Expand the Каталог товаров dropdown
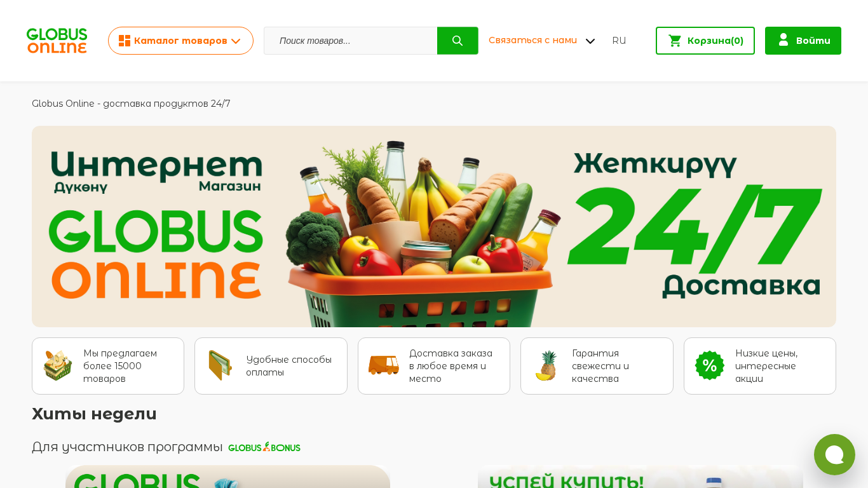The image size is (868, 488). [180, 41]
